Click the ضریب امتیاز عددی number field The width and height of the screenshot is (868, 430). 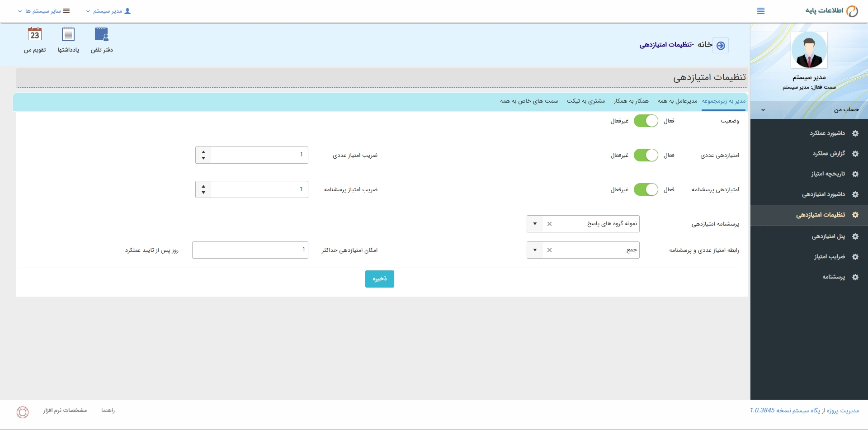click(x=259, y=155)
